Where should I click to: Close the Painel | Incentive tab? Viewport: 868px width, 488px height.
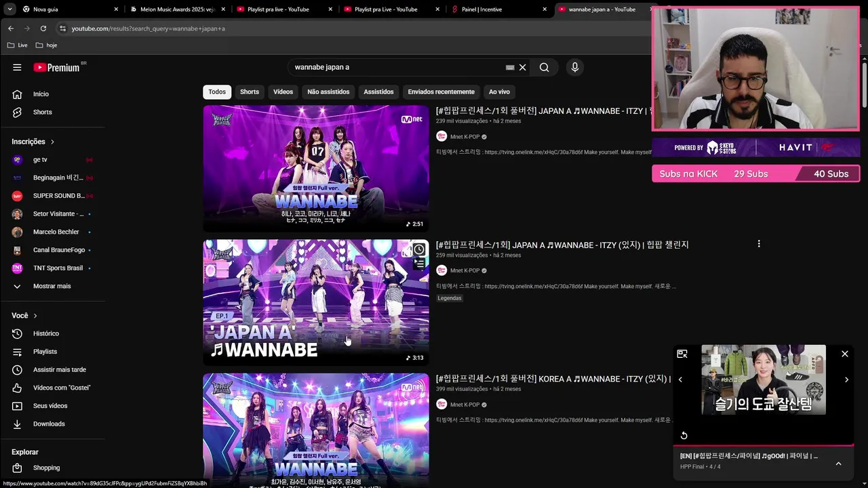pyautogui.click(x=545, y=9)
